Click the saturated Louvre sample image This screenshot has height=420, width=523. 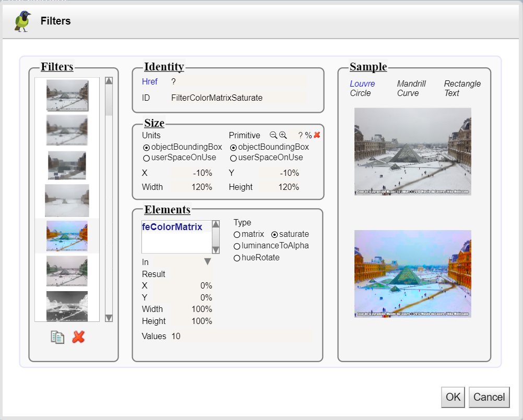click(x=412, y=274)
